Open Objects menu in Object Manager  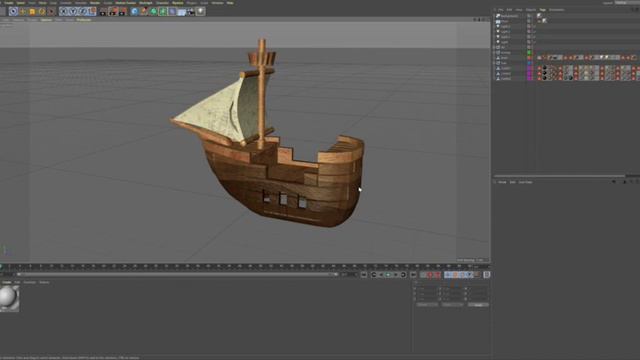point(531,10)
